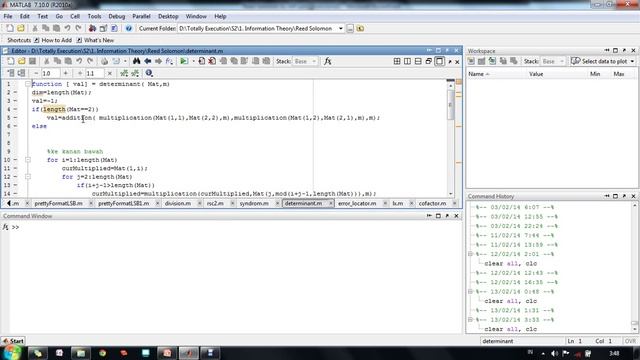Run determinant.m with green play button

pos(184,61)
